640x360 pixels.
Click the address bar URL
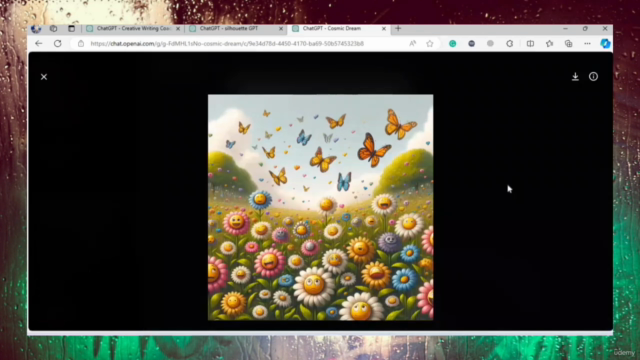227,44
